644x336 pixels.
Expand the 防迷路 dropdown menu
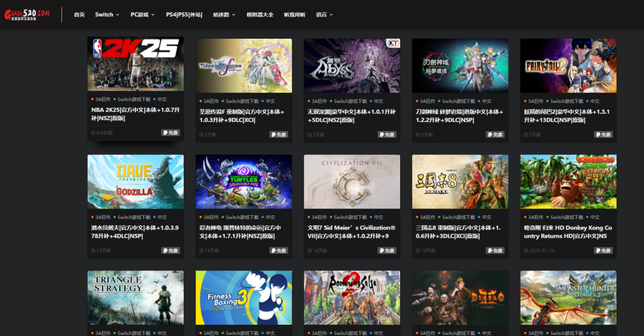(x=224, y=14)
